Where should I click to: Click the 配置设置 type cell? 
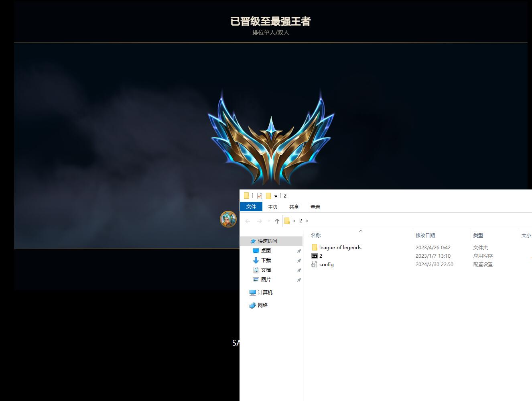tap(483, 265)
